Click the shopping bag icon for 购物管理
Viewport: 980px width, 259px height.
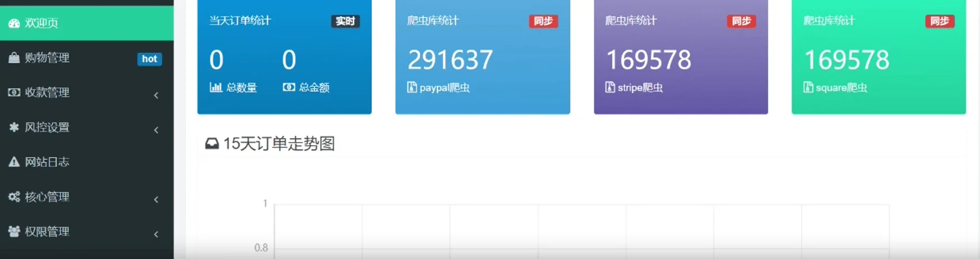(14, 57)
